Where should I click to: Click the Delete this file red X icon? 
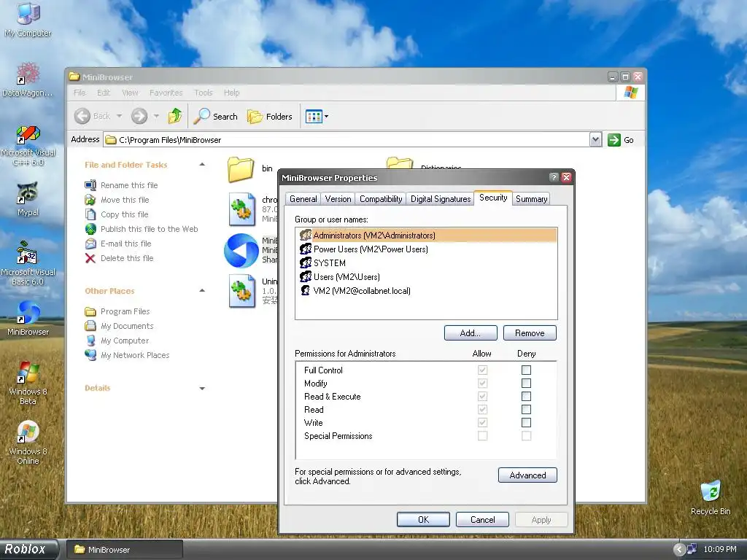tap(90, 259)
